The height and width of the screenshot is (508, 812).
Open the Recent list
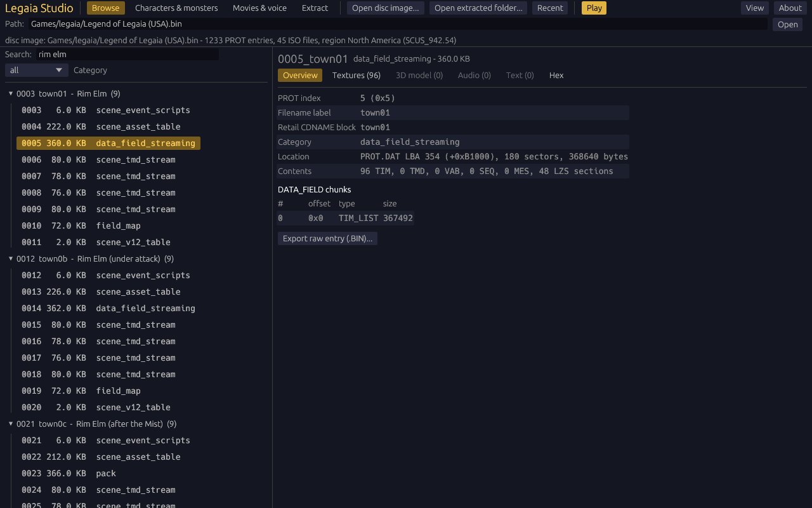pyautogui.click(x=550, y=8)
